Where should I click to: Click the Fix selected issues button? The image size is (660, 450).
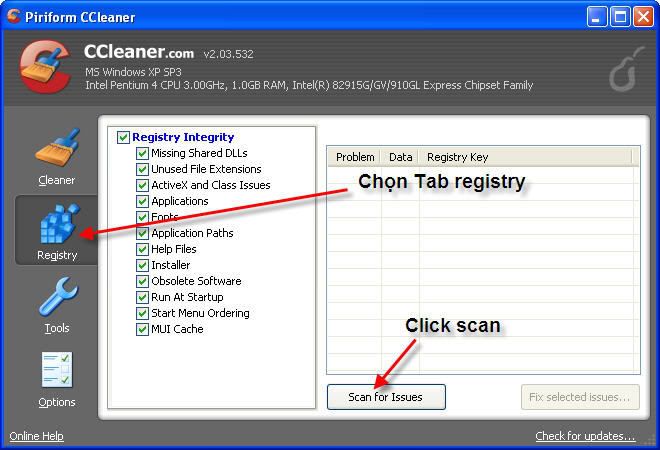[x=580, y=397]
